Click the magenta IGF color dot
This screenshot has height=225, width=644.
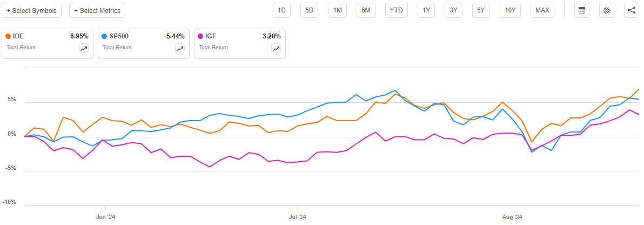201,36
